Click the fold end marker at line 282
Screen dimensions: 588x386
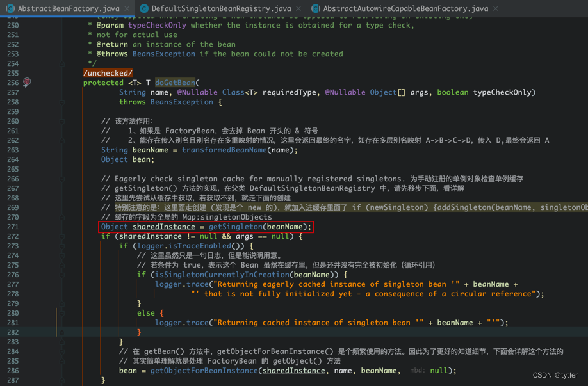tap(62, 332)
